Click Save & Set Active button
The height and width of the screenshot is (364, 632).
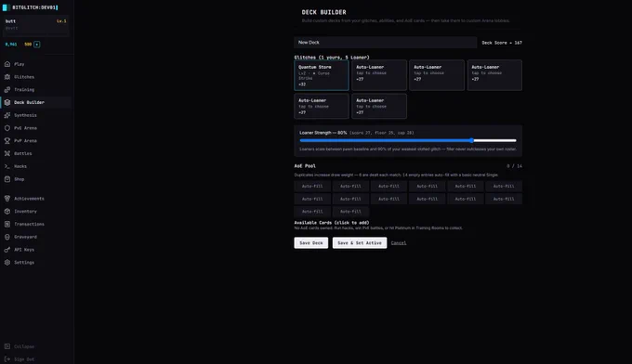coord(360,242)
